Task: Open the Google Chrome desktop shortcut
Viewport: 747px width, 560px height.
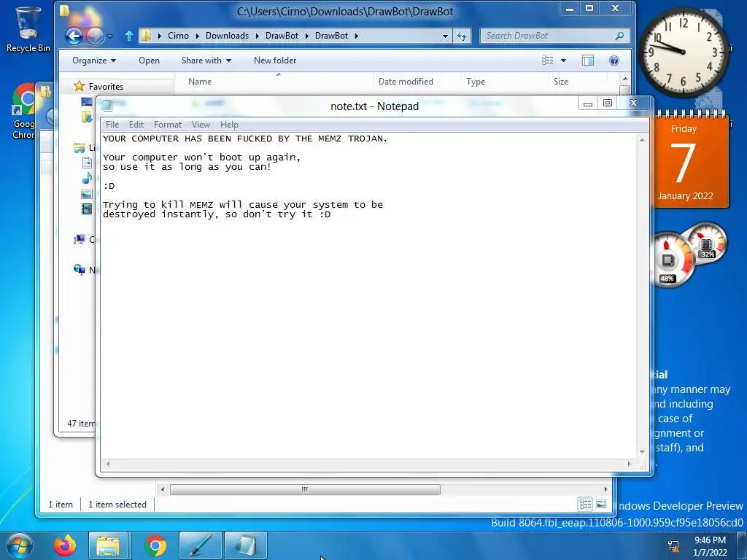Action: pyautogui.click(x=24, y=112)
